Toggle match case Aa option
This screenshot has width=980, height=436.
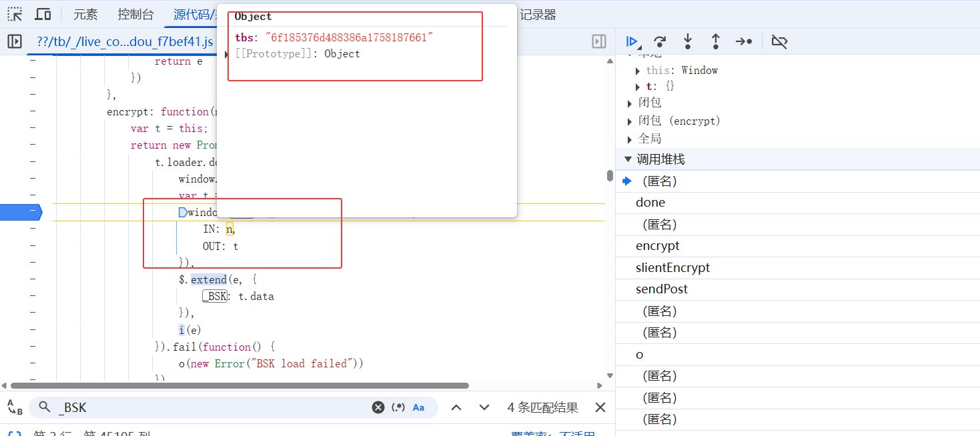pos(418,407)
